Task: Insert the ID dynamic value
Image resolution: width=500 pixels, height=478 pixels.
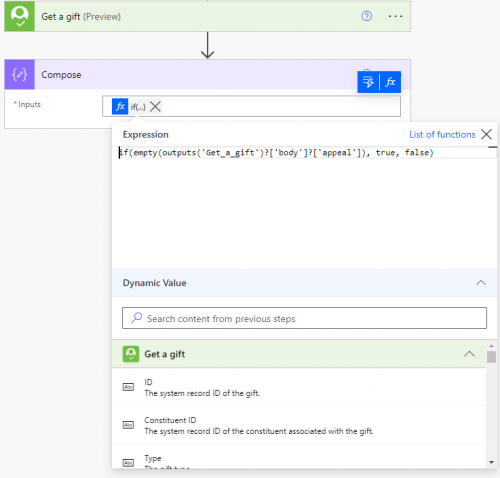Action: point(299,387)
